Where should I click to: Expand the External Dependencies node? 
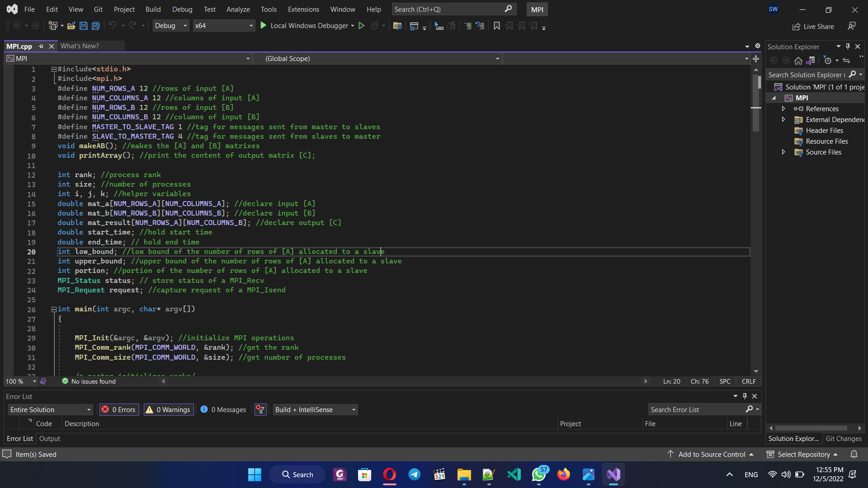pos(783,119)
